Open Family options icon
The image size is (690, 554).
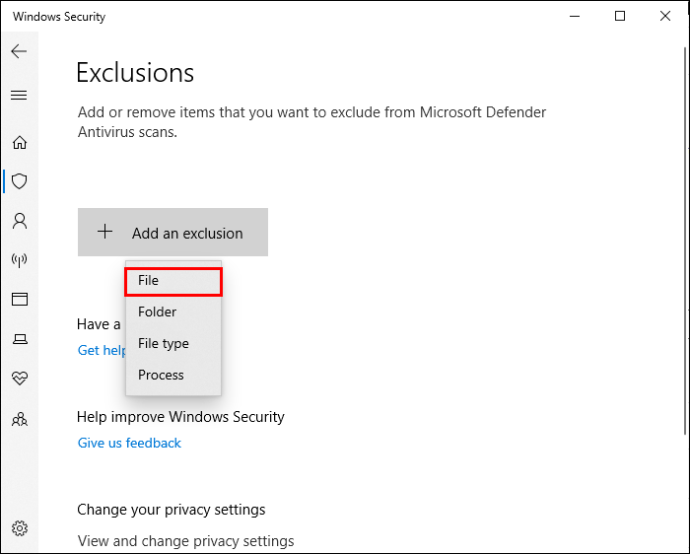pos(18,419)
